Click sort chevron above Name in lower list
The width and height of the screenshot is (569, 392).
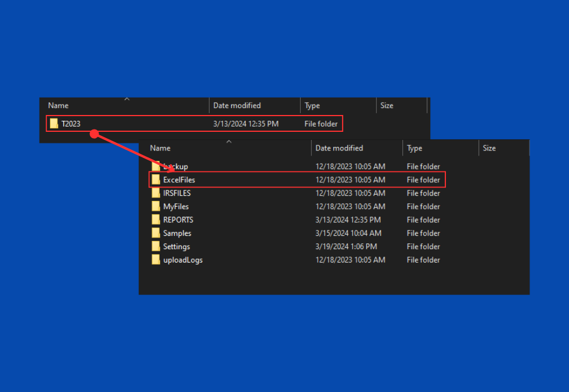[x=229, y=142]
